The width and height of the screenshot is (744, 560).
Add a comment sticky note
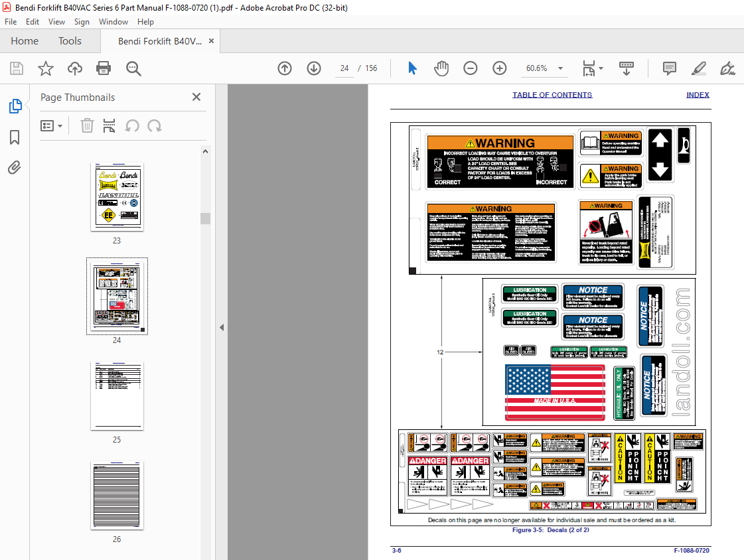point(670,68)
